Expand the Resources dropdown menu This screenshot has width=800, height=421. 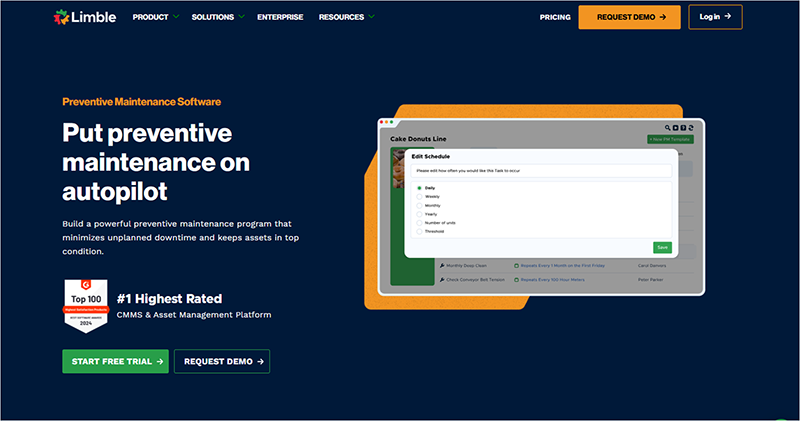[347, 17]
